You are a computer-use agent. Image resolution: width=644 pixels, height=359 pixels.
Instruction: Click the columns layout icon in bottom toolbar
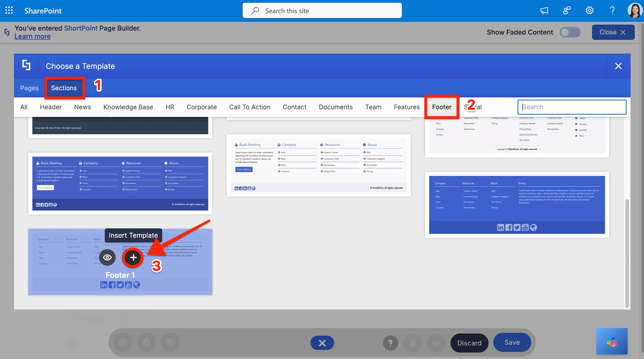(123, 342)
